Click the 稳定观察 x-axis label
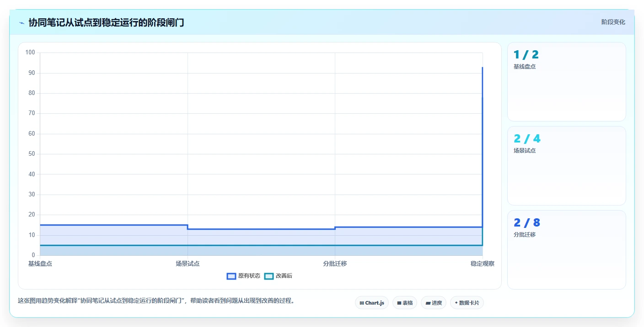Screen dimensions: 644x327 click(483, 264)
